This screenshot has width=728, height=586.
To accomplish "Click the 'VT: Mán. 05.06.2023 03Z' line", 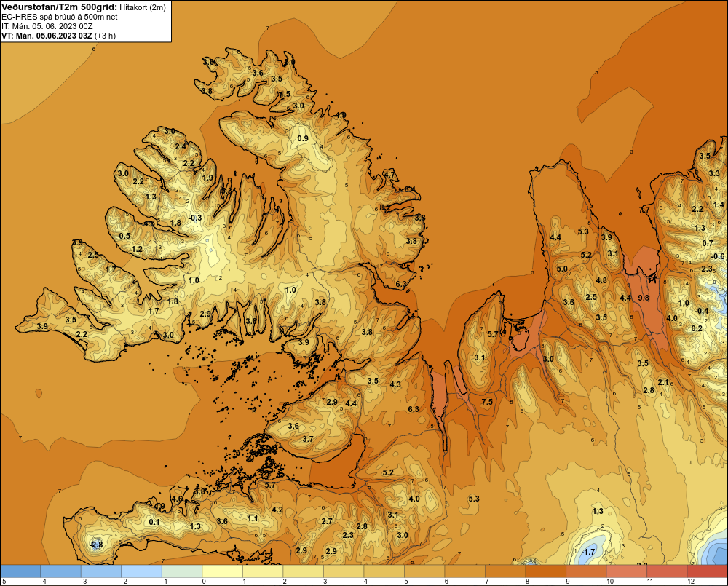I will [x=47, y=36].
